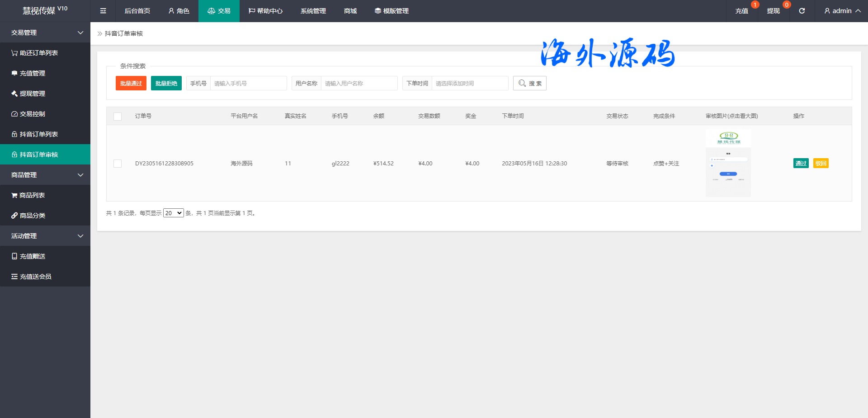Check the box for order DY2305161228308905
The width and height of the screenshot is (868, 418).
click(x=118, y=164)
